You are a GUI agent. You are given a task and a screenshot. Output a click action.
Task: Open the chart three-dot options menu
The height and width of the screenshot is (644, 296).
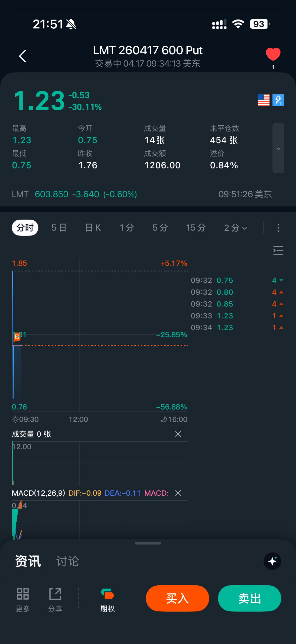(x=278, y=228)
